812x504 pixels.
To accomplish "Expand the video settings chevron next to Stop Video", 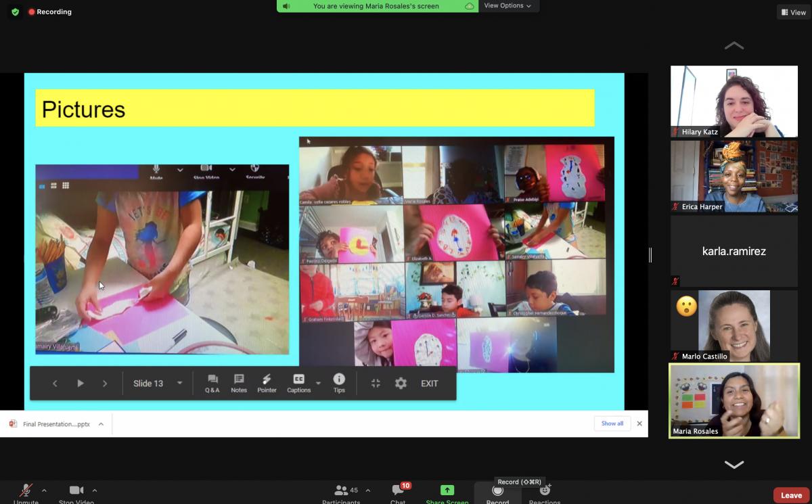I will pyautogui.click(x=95, y=490).
